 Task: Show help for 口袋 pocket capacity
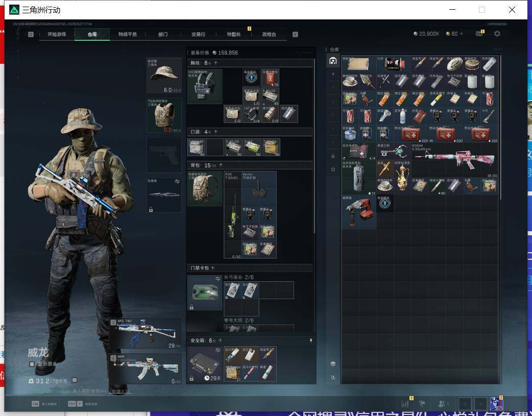pos(215,132)
